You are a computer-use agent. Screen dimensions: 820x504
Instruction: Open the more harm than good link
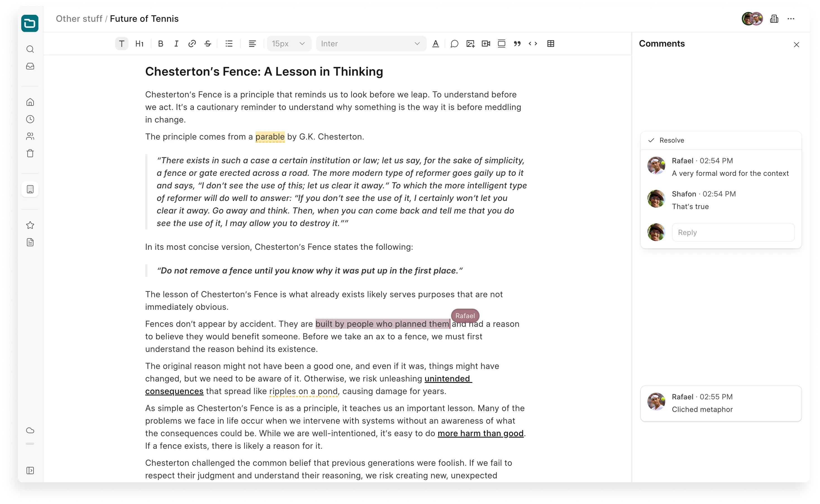tap(480, 433)
